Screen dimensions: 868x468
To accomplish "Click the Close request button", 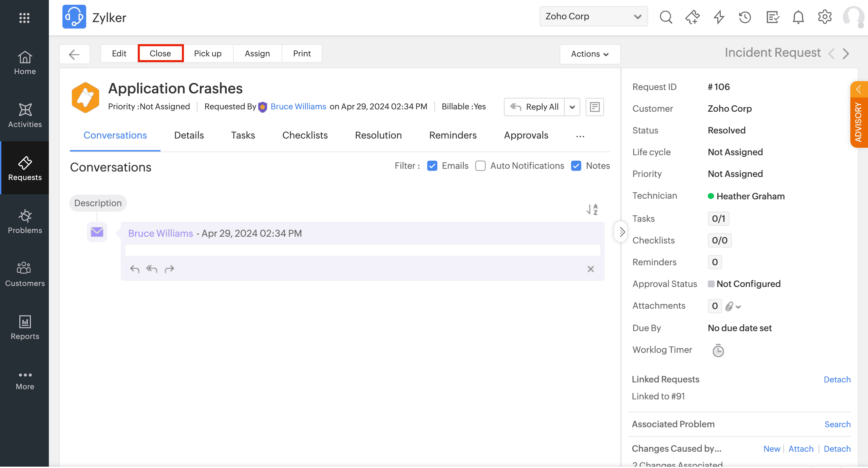I will [160, 53].
